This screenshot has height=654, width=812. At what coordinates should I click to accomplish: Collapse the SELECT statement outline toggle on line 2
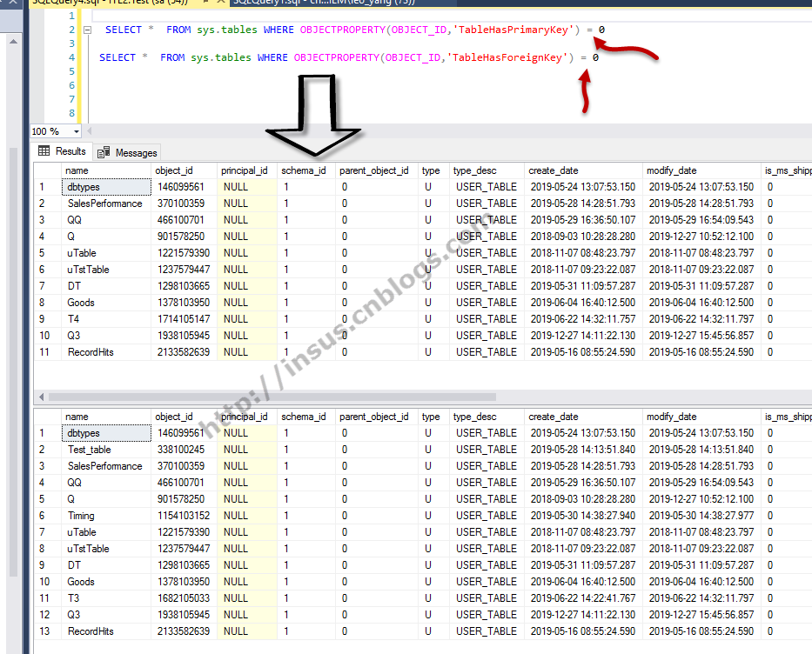click(88, 30)
